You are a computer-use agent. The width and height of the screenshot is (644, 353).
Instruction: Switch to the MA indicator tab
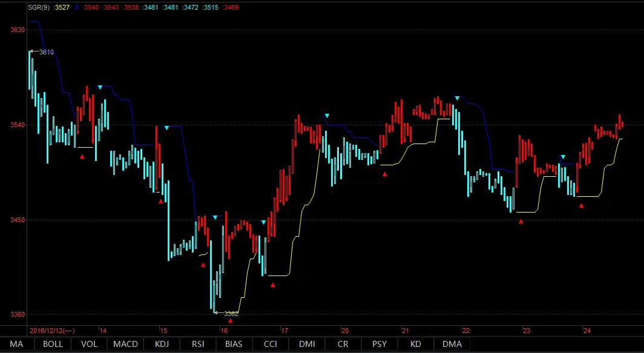click(16, 344)
